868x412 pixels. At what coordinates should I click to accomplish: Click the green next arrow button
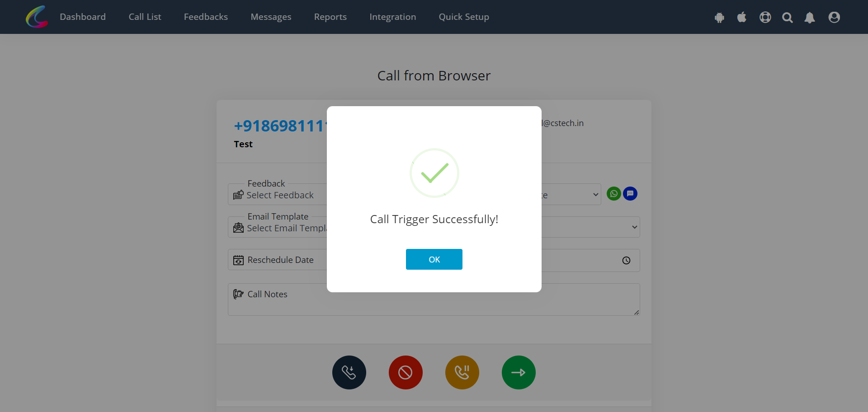click(x=519, y=372)
